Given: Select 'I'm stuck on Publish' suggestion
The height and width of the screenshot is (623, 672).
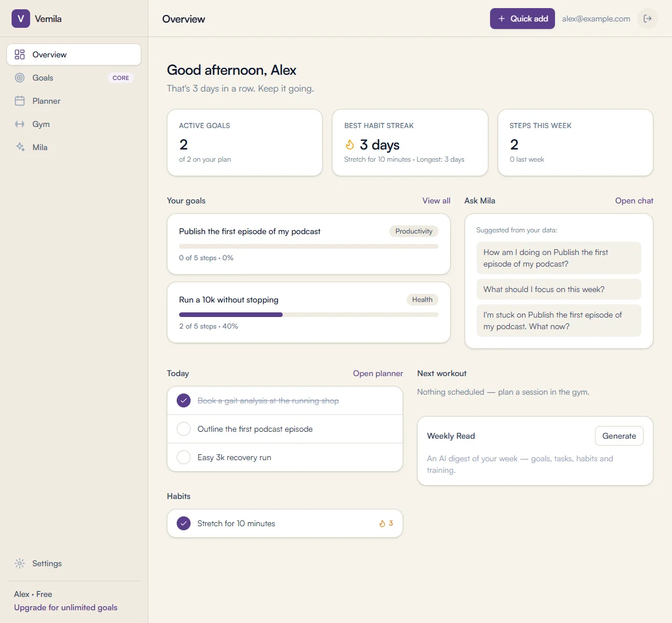Looking at the screenshot, I should 559,320.
